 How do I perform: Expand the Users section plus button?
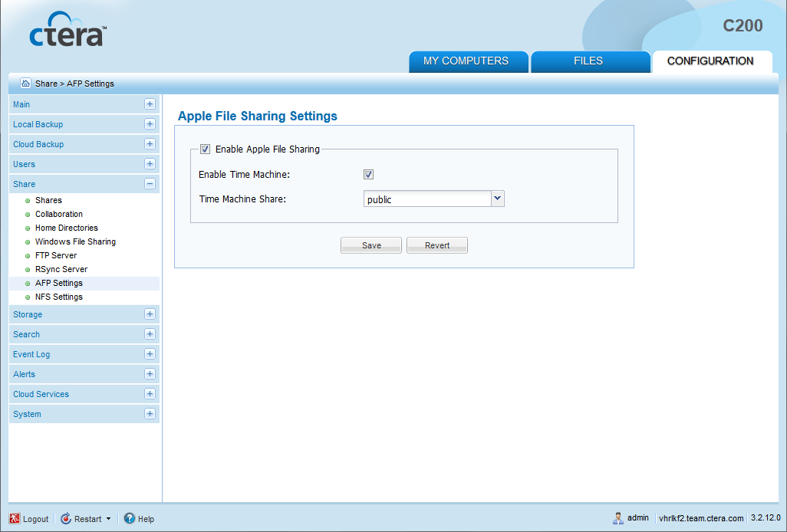click(150, 164)
